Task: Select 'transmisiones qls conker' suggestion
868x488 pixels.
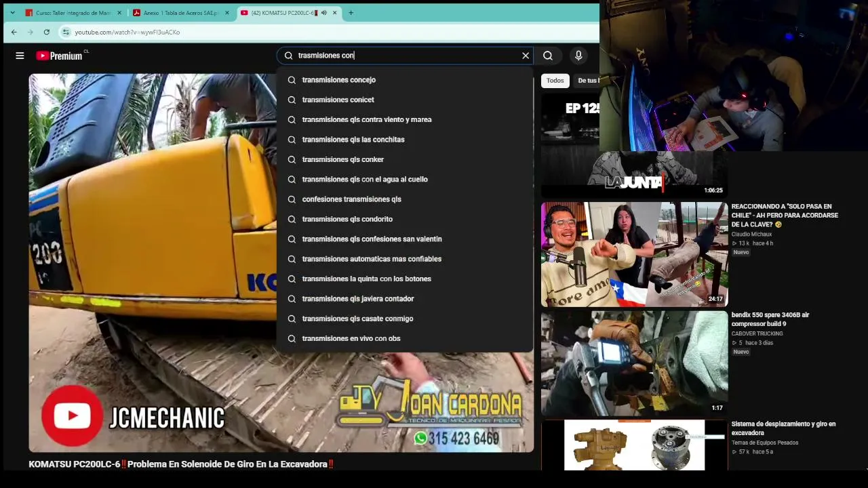Action: point(405,159)
